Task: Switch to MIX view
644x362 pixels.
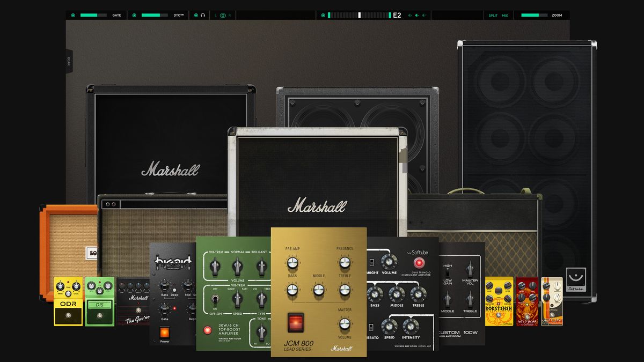Action: [504, 14]
